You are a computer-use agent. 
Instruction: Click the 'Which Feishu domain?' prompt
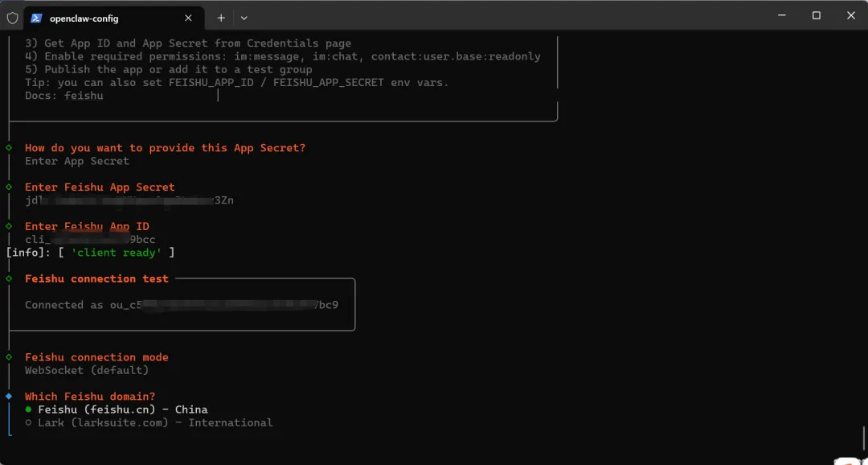(x=90, y=397)
